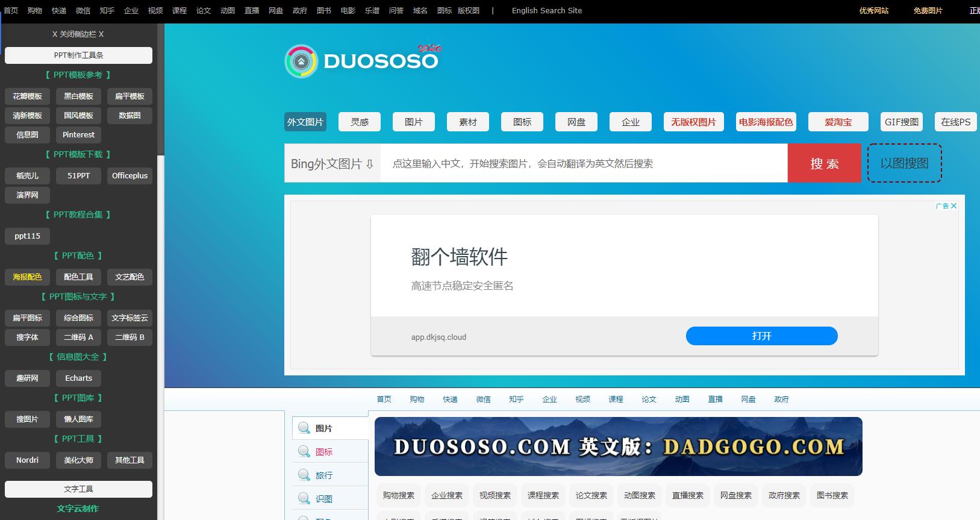Viewport: 980px width, 520px height.
Task: Open the Nordri tool link
Action: pos(27,460)
